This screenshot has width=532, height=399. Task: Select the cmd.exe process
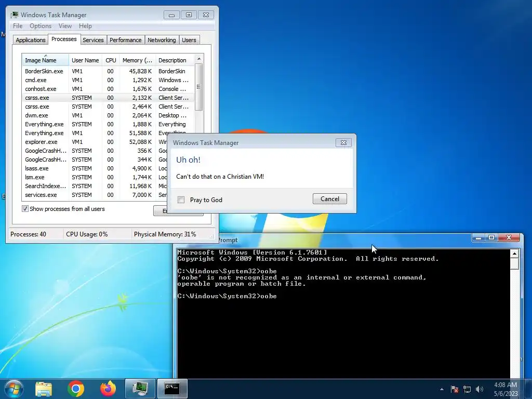click(x=108, y=80)
